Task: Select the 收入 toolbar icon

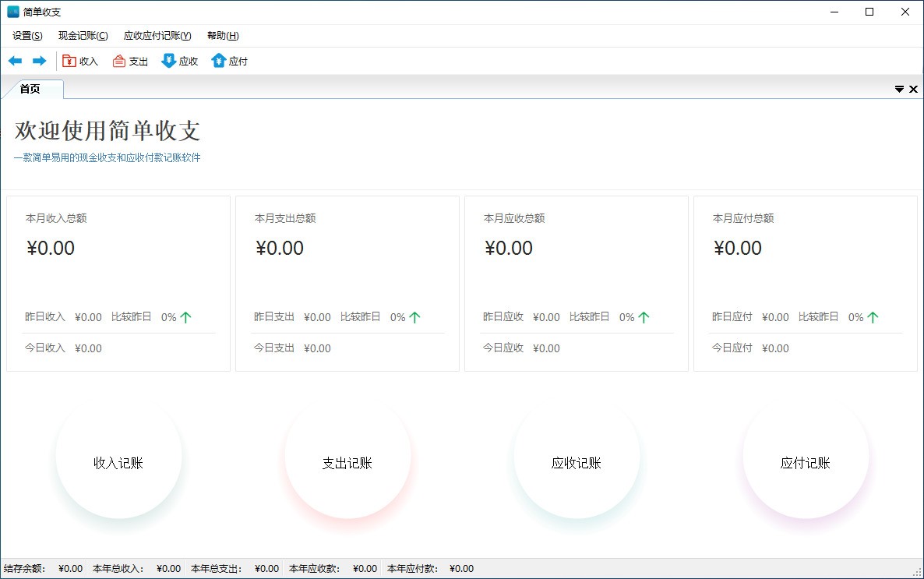Action: click(80, 60)
